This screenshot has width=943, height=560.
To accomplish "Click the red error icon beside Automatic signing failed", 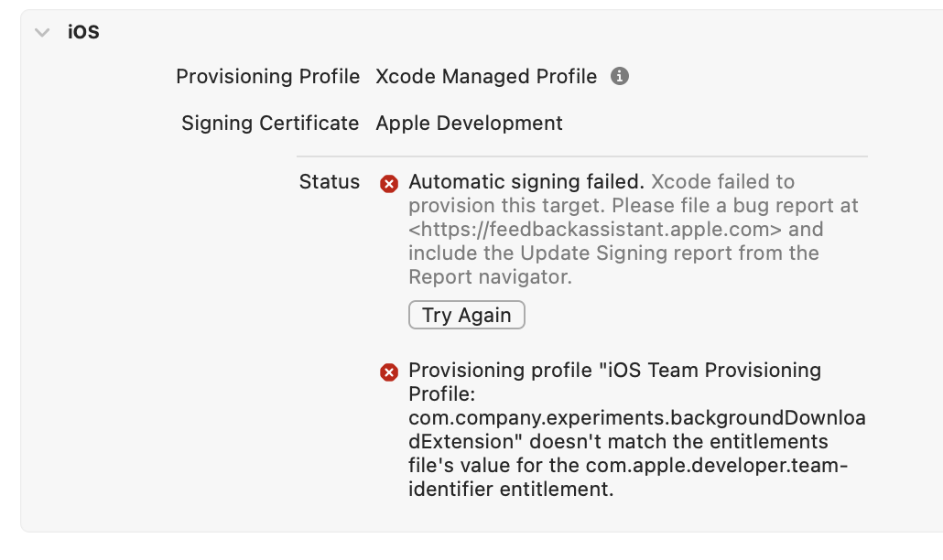I will click(389, 184).
